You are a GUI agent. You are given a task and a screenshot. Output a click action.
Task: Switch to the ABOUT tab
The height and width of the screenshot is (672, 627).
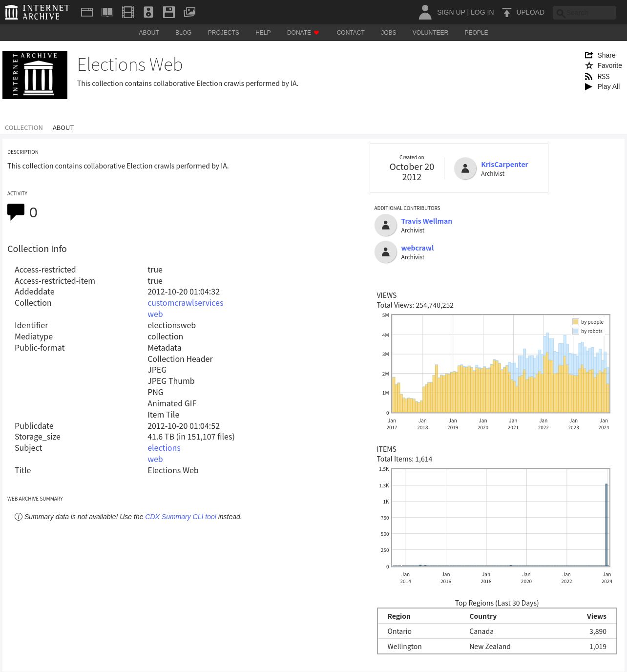[63, 127]
